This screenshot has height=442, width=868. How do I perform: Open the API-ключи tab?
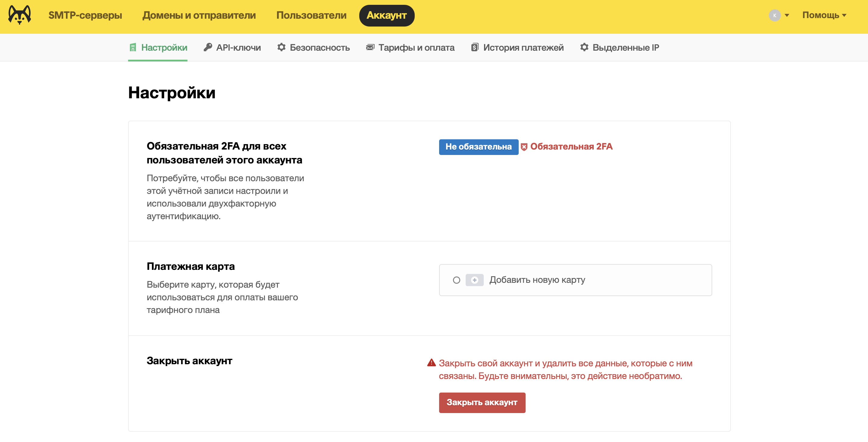[x=232, y=48]
